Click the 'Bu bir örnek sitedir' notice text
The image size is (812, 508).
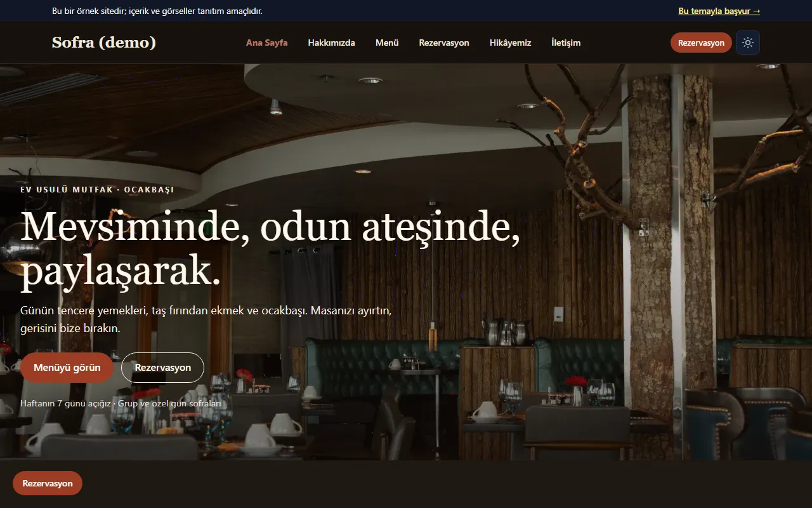pyautogui.click(x=157, y=11)
